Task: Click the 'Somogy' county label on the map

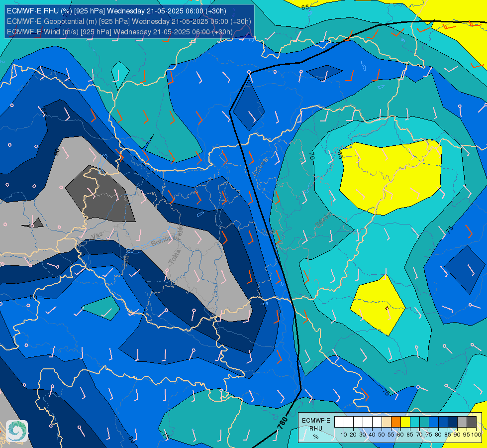Action: point(165,240)
